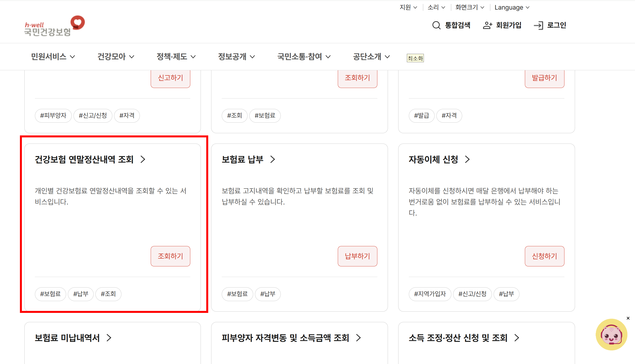Open the 정책·제도 menu
Image resolution: width=635 pixels, height=364 pixels.
click(x=176, y=57)
